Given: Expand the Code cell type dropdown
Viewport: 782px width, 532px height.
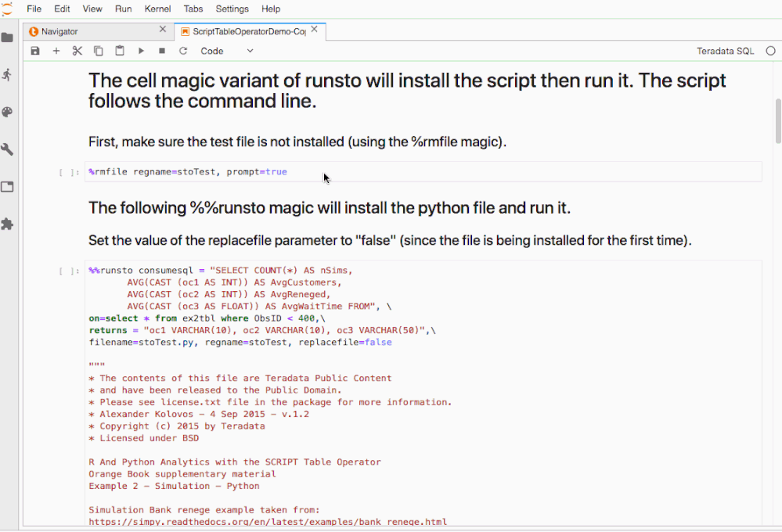Looking at the screenshot, I should point(227,51).
